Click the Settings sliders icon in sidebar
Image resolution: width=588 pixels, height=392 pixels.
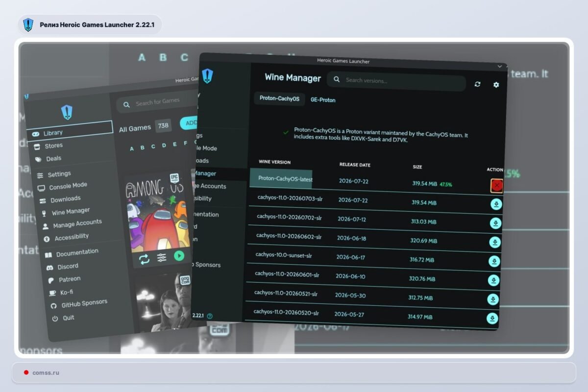(40, 175)
